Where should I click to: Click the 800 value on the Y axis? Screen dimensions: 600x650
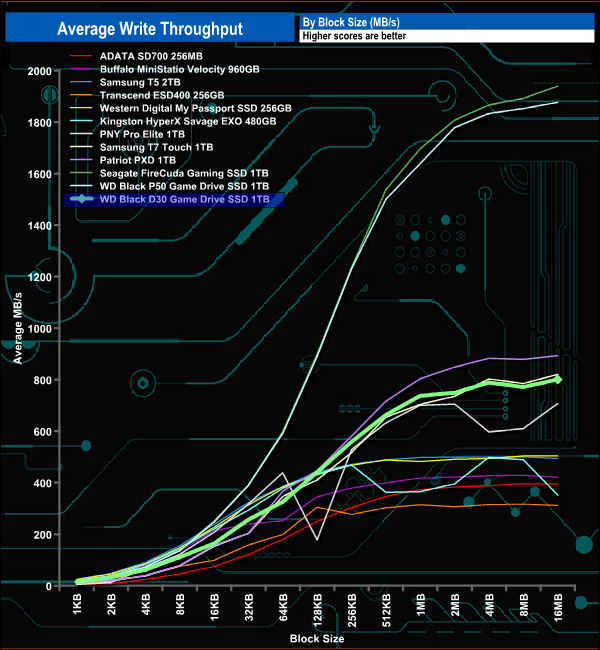pos(43,381)
